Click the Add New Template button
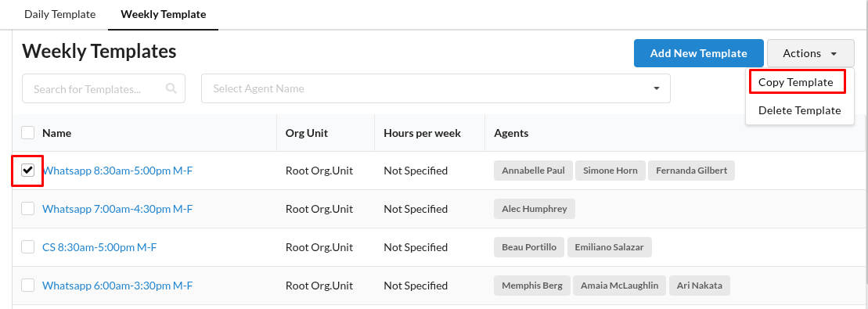 (699, 53)
